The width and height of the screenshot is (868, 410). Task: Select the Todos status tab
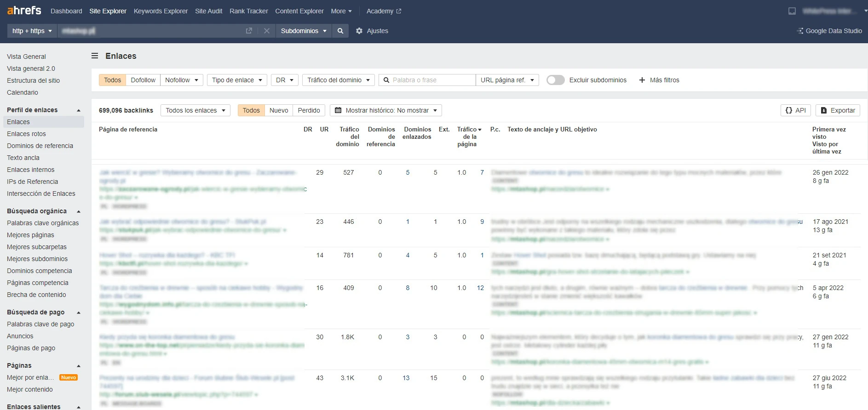(x=251, y=110)
